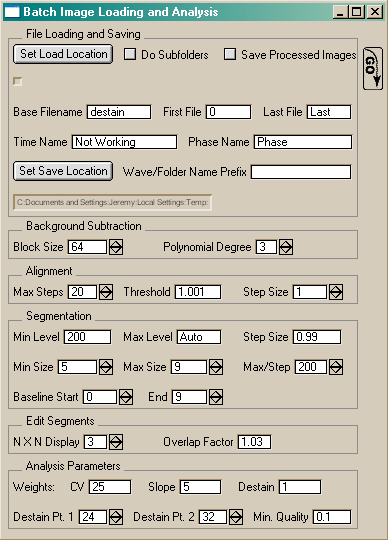Viewport: 388px width, 540px height.
Task: Click the Baseline End stepper arrows
Action: click(216, 397)
